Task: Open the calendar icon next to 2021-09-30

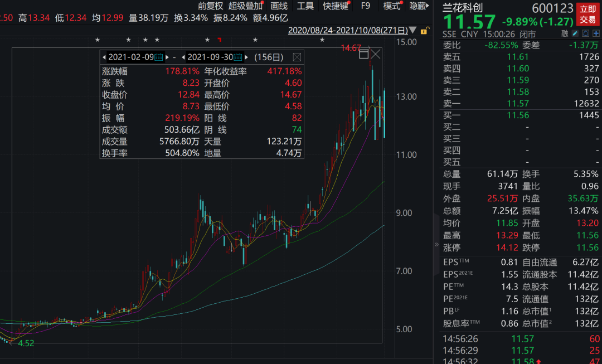Action: [236, 56]
